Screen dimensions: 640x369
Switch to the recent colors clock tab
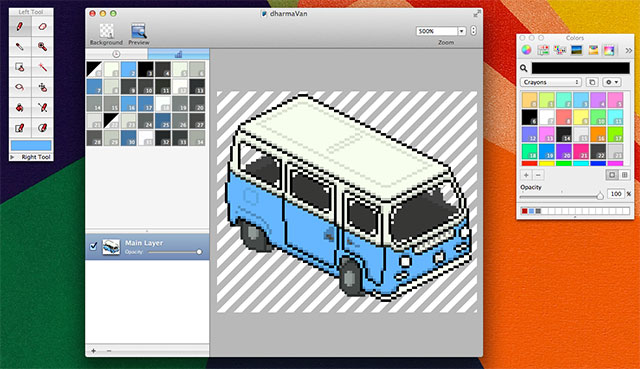pyautogui.click(x=116, y=54)
